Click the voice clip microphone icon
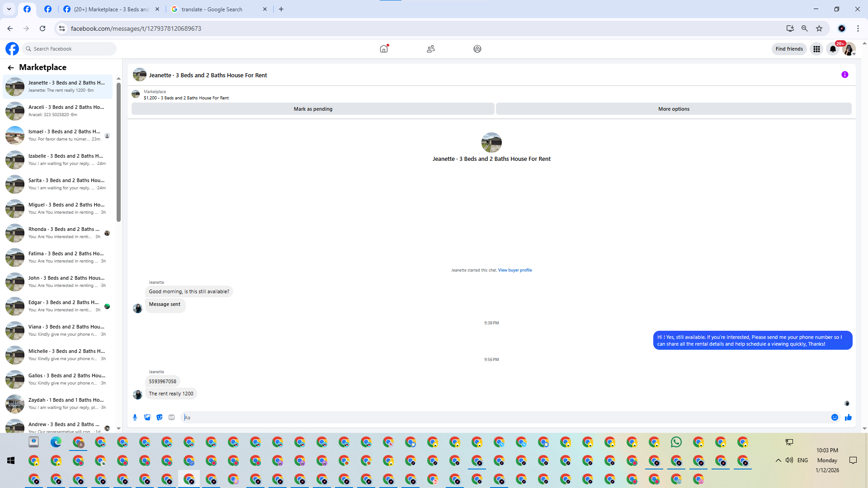Viewport: 868px width, 488px height. click(x=135, y=418)
